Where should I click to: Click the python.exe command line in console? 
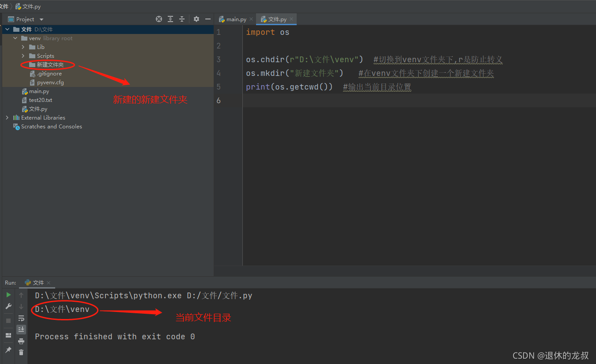pos(143,296)
